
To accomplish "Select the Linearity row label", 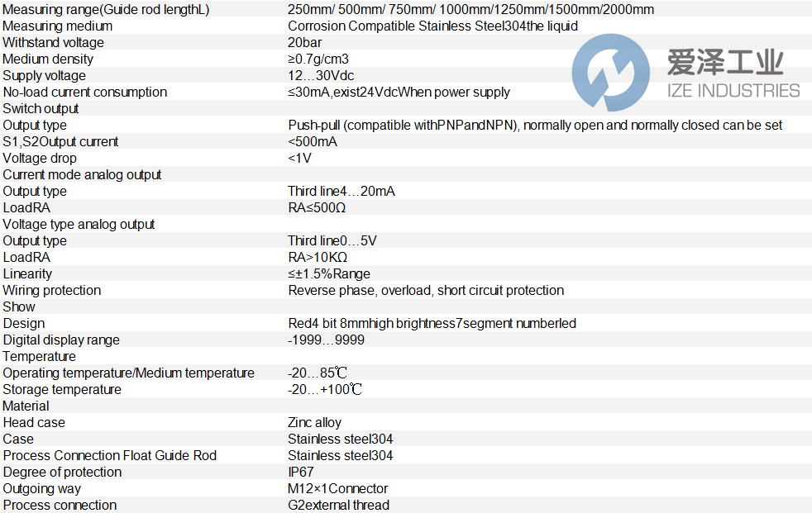I will [27, 274].
